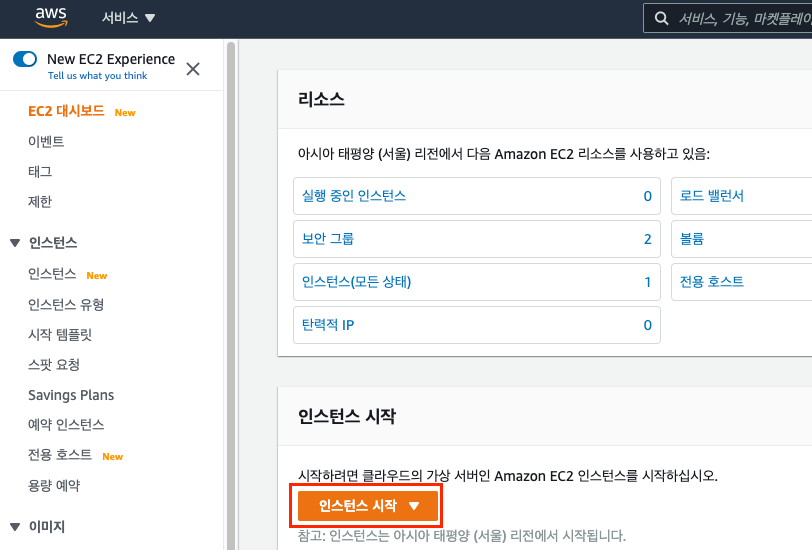
Task: Click the sidebar vertical scrollbar
Action: point(231,295)
